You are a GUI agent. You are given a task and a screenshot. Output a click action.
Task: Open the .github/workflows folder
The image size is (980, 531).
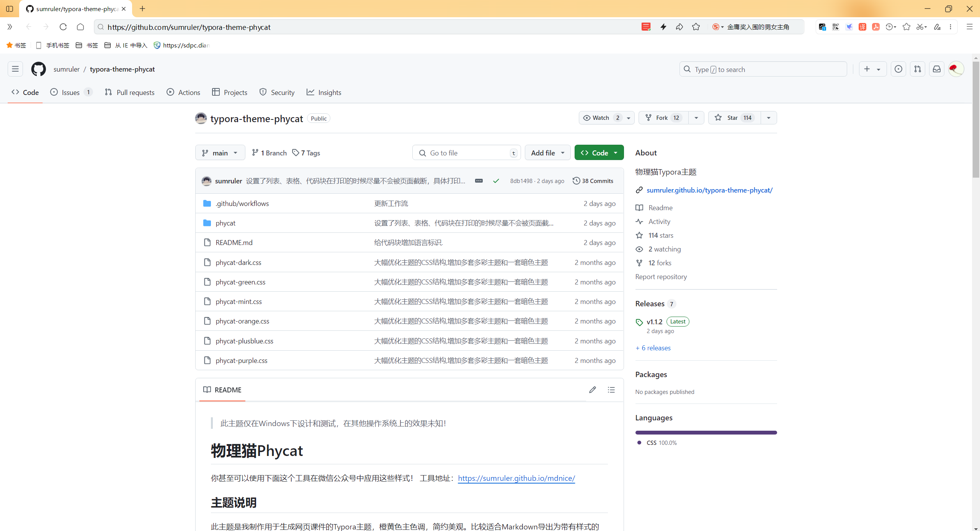tap(242, 203)
